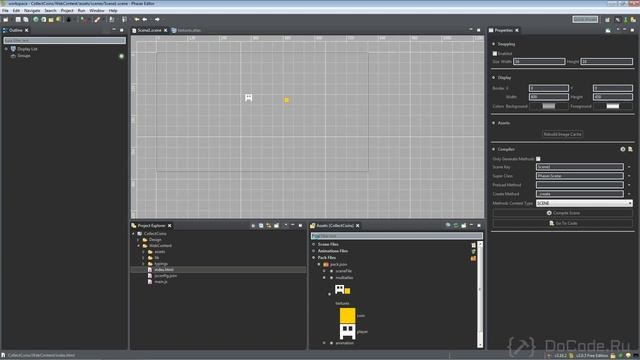Image resolution: width=640 pixels, height=360 pixels.
Task: Pick the Foreground color swatch
Action: (x=613, y=106)
